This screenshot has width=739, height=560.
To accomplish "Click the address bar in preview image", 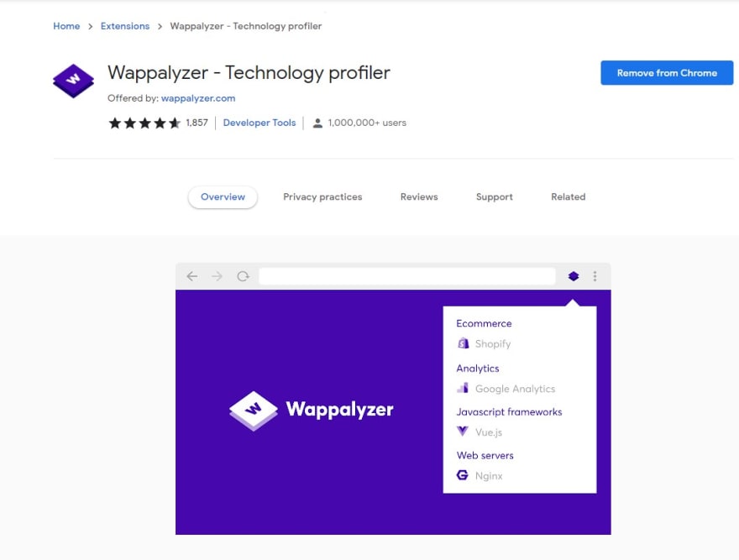I will pyautogui.click(x=407, y=275).
